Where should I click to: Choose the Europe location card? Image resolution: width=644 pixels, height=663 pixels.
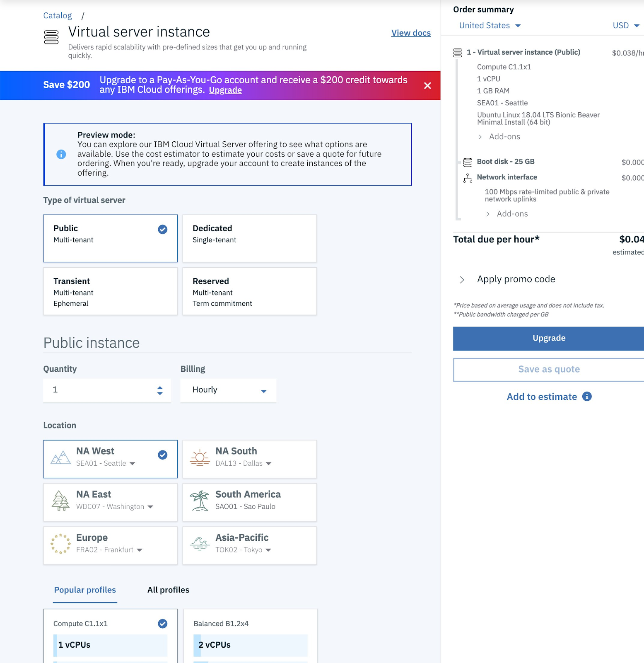111,545
